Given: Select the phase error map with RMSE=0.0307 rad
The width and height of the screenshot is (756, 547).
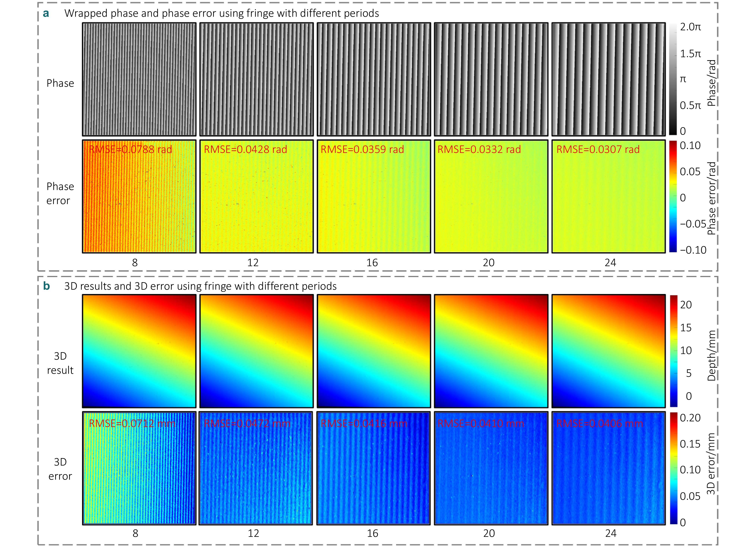Looking at the screenshot, I should tap(608, 196).
